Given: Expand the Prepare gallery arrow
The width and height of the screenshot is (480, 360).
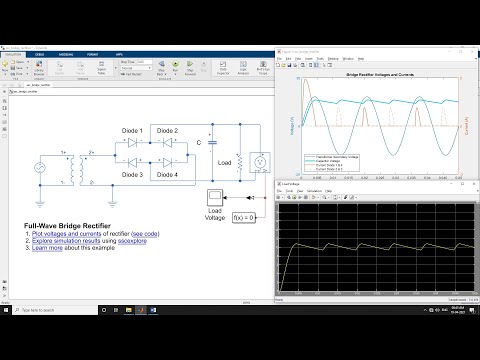Looking at the screenshot, I should (116, 68).
